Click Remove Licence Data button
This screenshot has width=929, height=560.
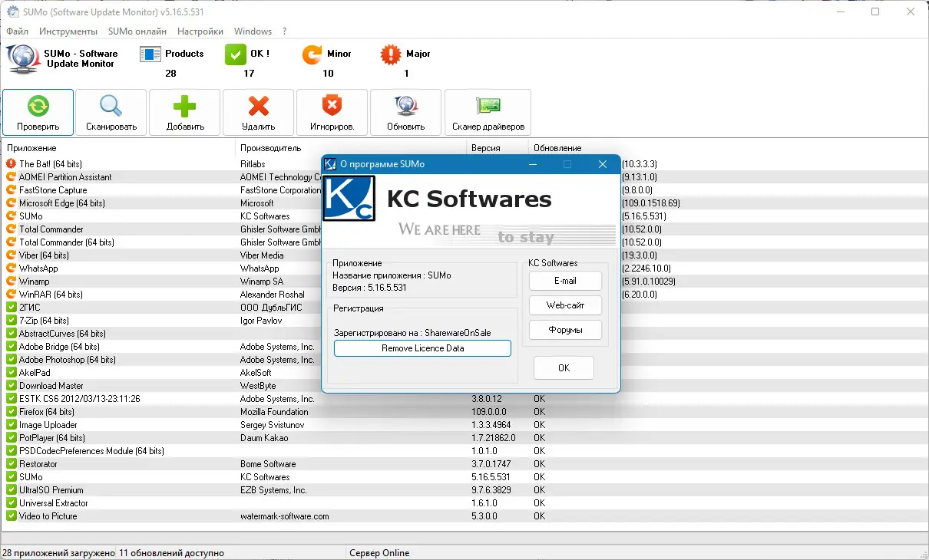pos(422,348)
